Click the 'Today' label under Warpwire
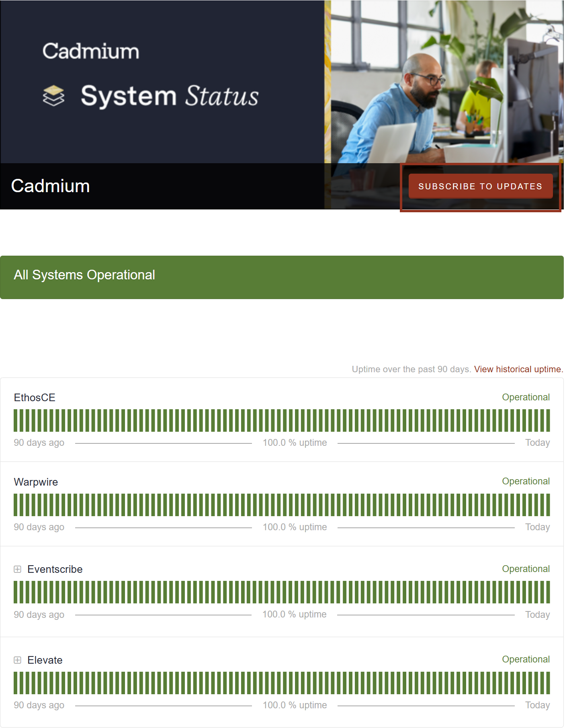565x728 pixels. click(537, 527)
